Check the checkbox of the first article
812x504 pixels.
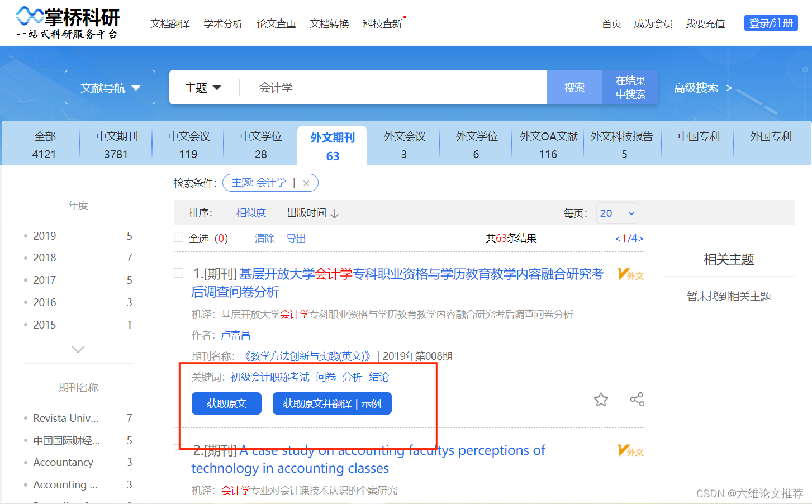178,273
